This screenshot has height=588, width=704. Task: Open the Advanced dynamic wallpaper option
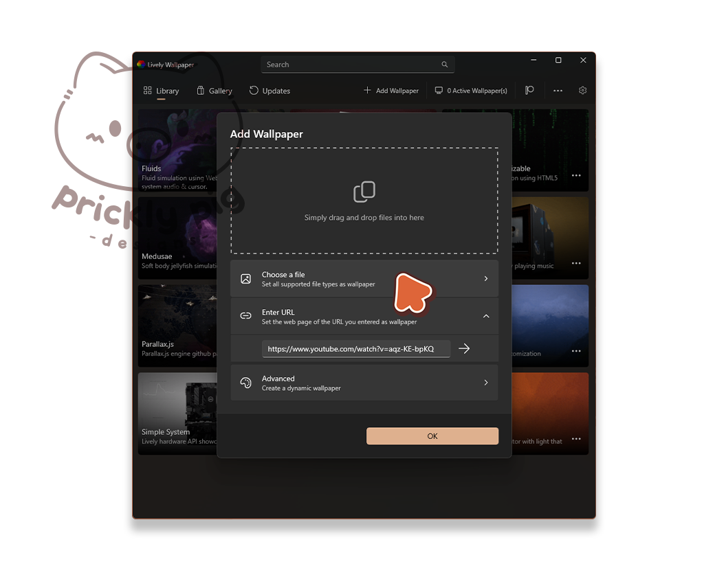click(x=364, y=383)
